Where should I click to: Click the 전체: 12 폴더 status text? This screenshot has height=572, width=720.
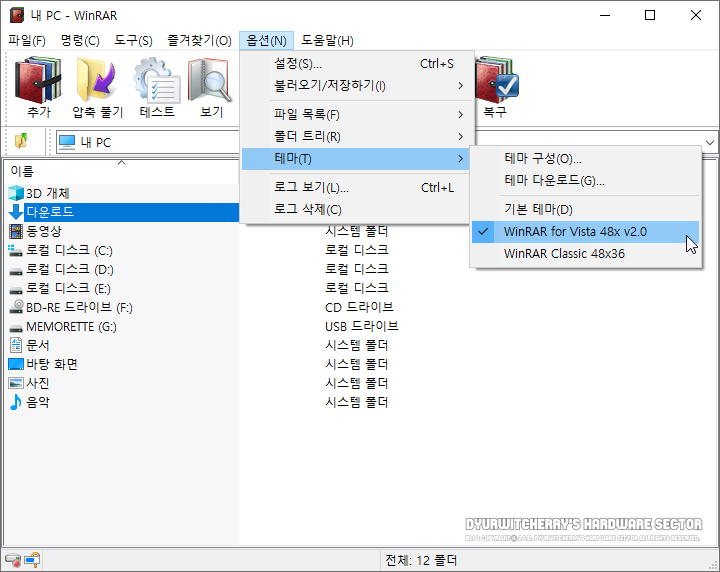tap(421, 560)
